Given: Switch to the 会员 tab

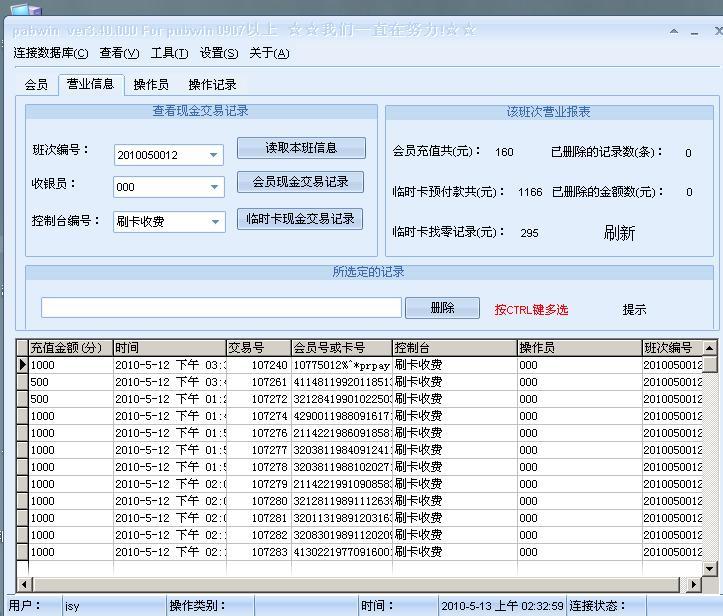Looking at the screenshot, I should pyautogui.click(x=36, y=85).
